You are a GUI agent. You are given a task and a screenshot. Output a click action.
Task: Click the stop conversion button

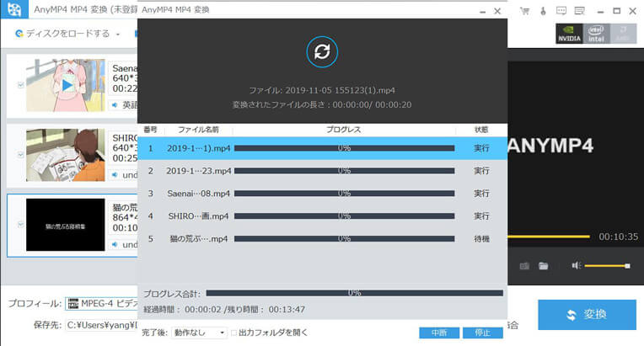click(x=483, y=333)
